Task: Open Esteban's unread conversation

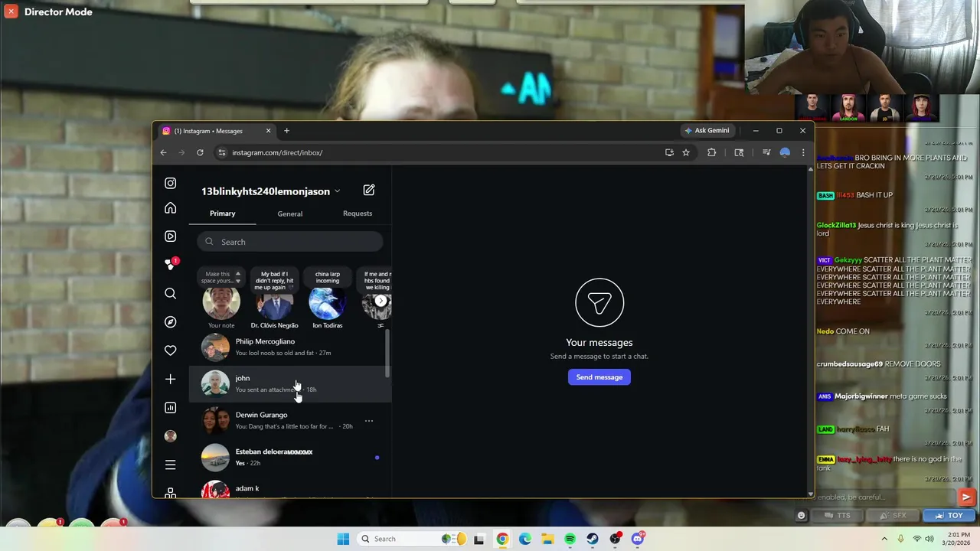Action: 290,458
